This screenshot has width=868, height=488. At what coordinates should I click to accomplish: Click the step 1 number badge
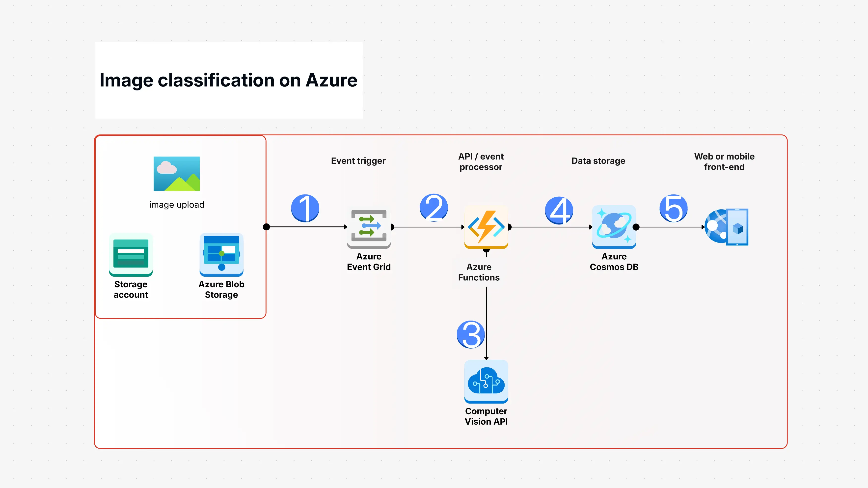pos(305,208)
